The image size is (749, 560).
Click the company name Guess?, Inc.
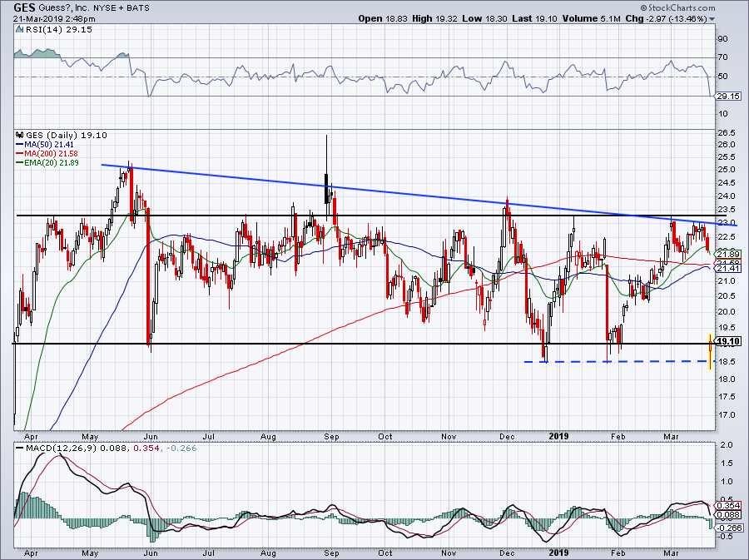63,8
